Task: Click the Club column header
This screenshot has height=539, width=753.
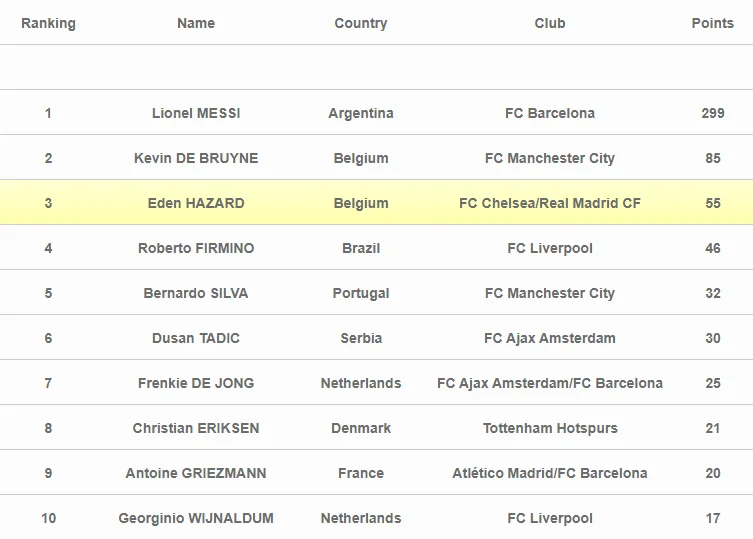Action: pyautogui.click(x=550, y=23)
